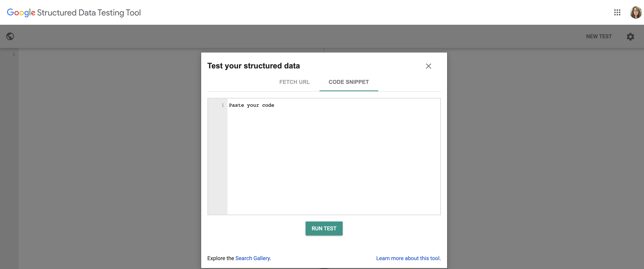Toggle the CODE SNIPPET input mode

[x=348, y=82]
